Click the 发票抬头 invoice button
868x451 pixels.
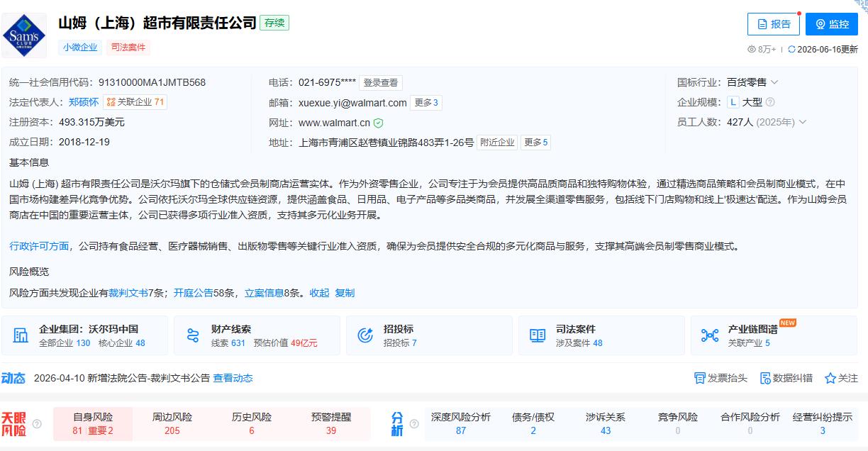[x=720, y=378]
